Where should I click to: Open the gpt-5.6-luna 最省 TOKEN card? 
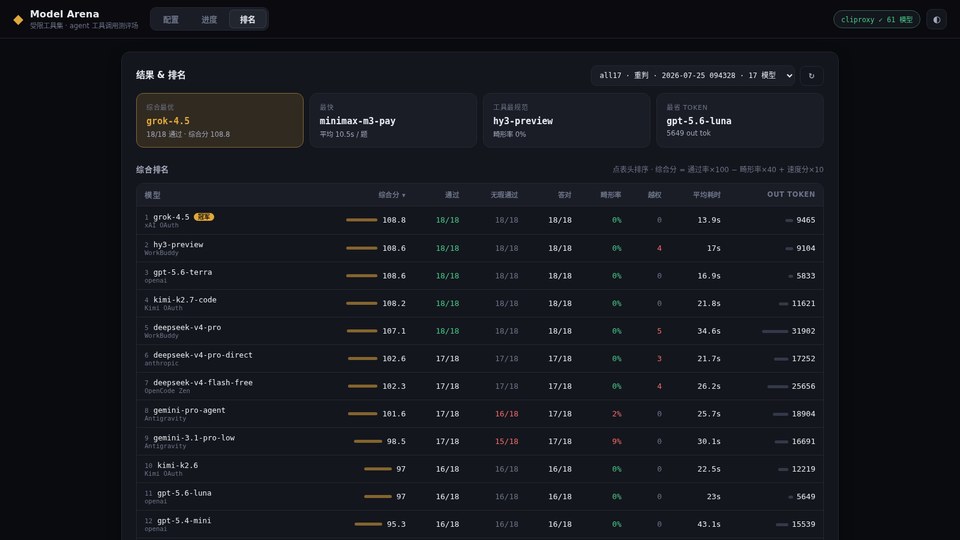click(740, 120)
